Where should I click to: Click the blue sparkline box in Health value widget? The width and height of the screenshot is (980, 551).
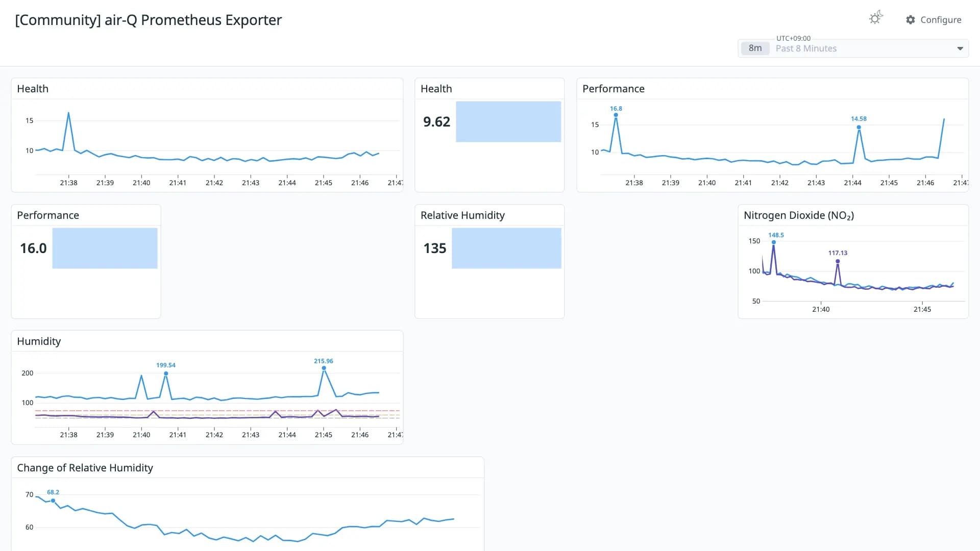(508, 121)
